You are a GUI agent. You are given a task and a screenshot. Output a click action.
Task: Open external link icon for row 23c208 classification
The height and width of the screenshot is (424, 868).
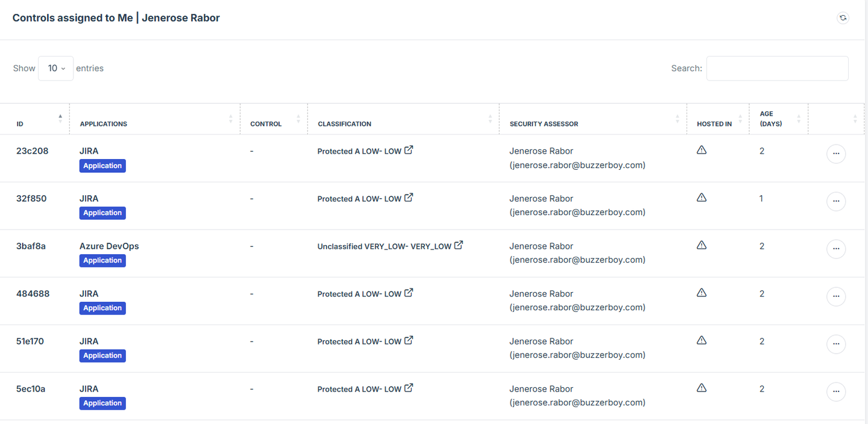pyautogui.click(x=409, y=150)
